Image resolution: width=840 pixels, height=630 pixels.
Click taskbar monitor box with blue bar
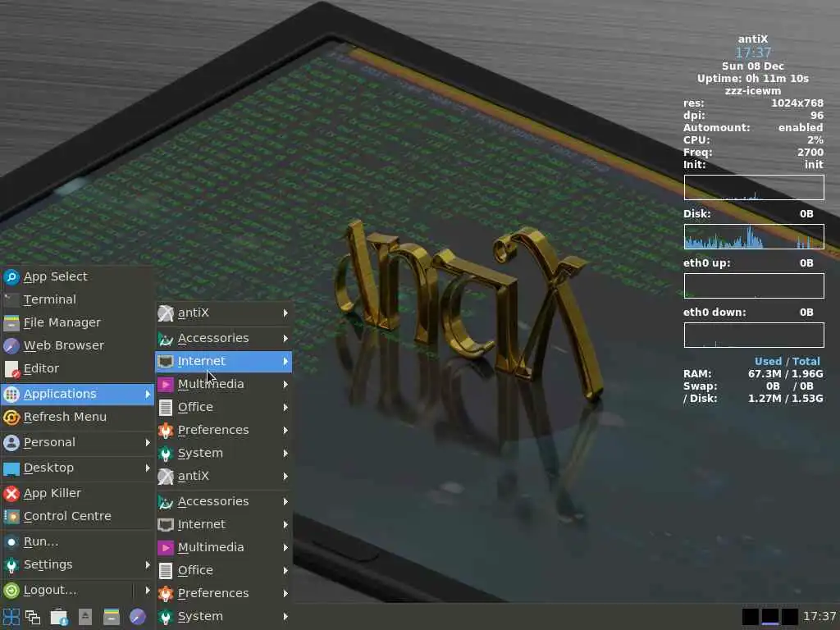tap(769, 617)
